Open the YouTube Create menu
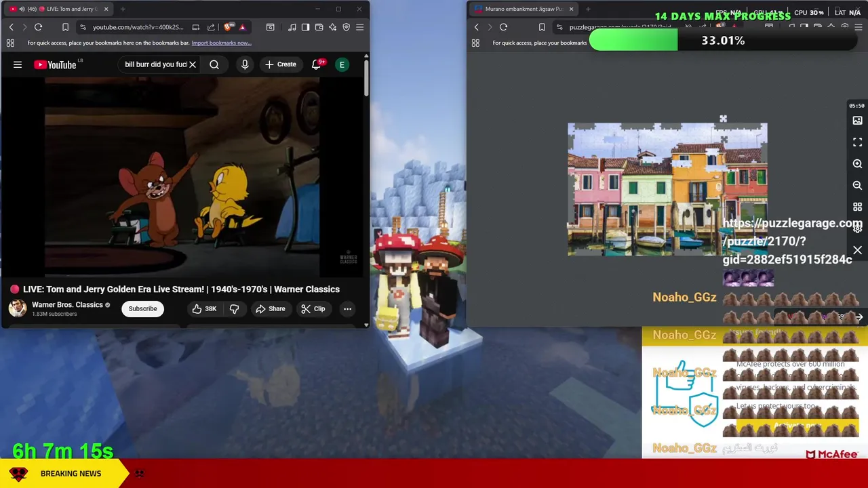 281,64
